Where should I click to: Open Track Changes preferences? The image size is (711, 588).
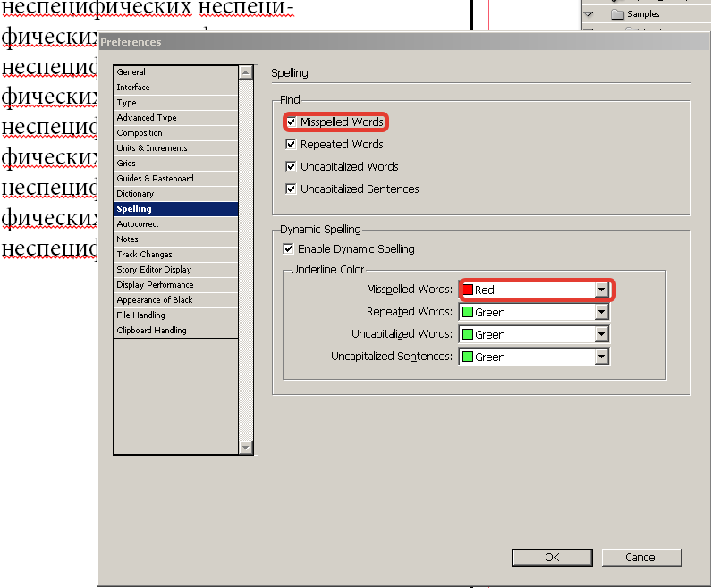[176, 254]
